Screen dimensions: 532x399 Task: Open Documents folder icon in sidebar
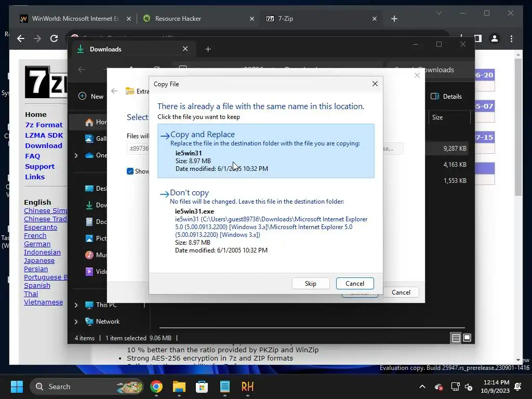89,221
